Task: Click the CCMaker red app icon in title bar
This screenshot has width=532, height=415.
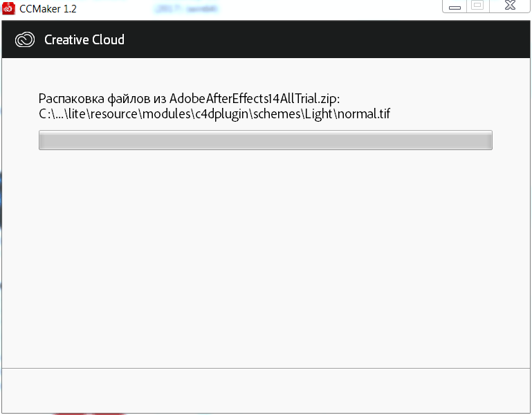Action: (8, 8)
